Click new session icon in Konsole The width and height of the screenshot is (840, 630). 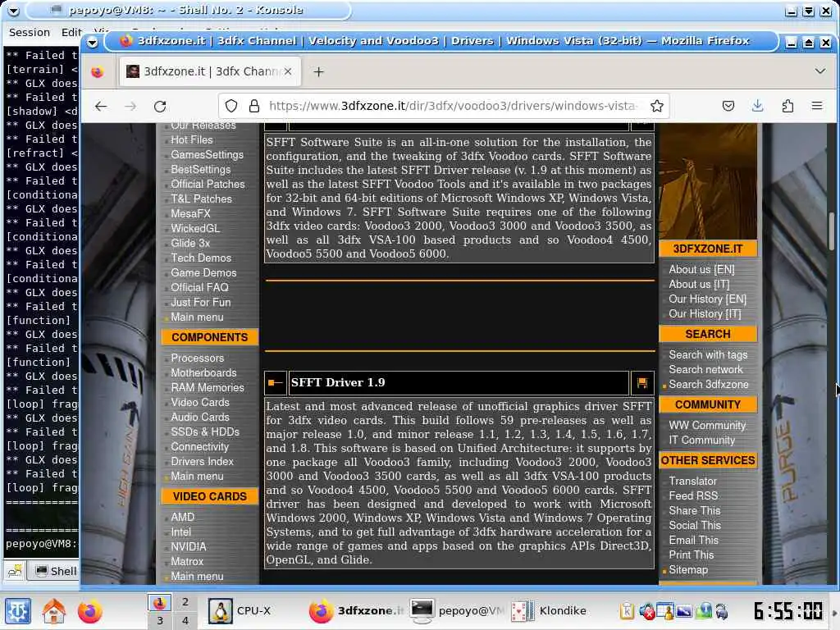click(15, 571)
